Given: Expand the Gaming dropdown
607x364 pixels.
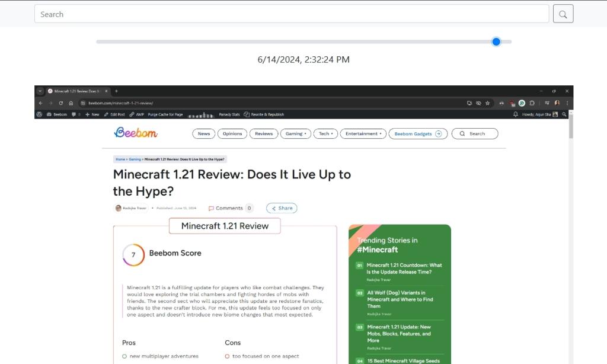Looking at the screenshot, I should (295, 134).
